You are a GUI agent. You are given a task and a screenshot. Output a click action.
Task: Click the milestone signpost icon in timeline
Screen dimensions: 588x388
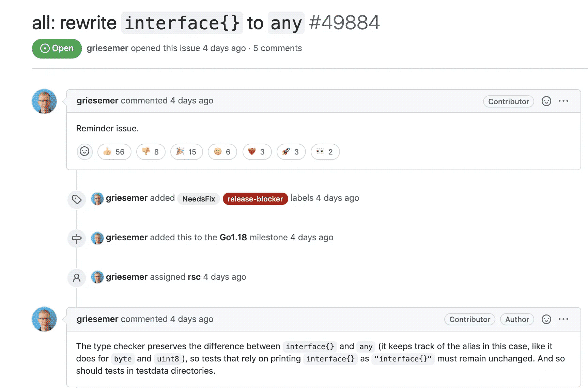(x=77, y=238)
